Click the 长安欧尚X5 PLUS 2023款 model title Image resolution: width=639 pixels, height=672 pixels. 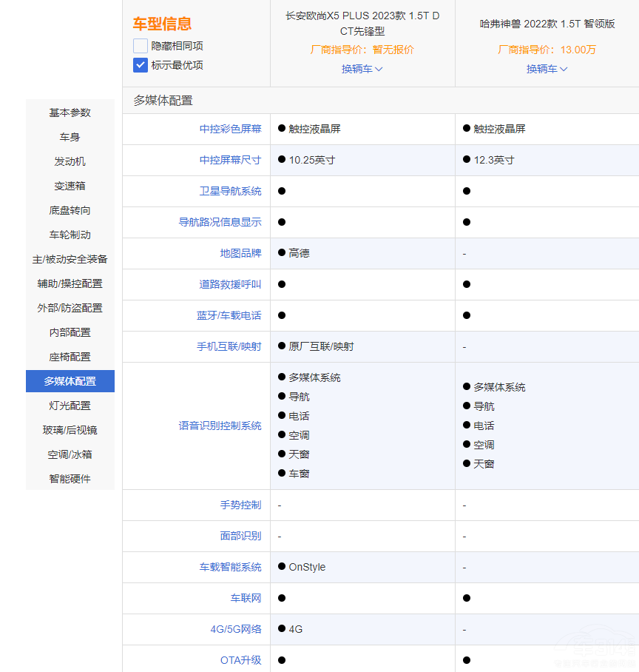362,24
